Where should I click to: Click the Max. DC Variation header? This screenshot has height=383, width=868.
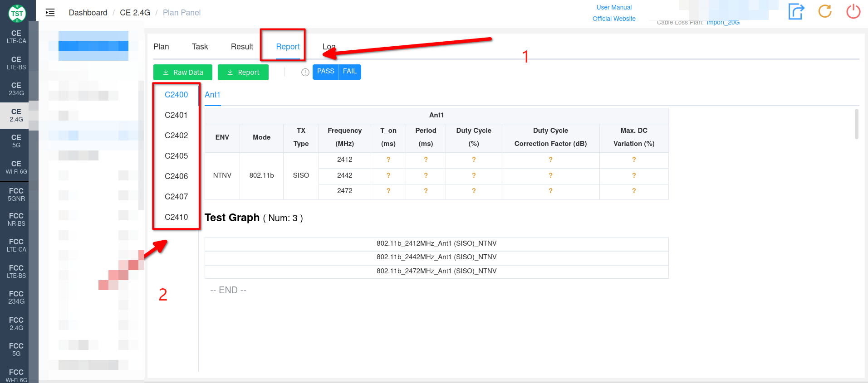point(634,137)
